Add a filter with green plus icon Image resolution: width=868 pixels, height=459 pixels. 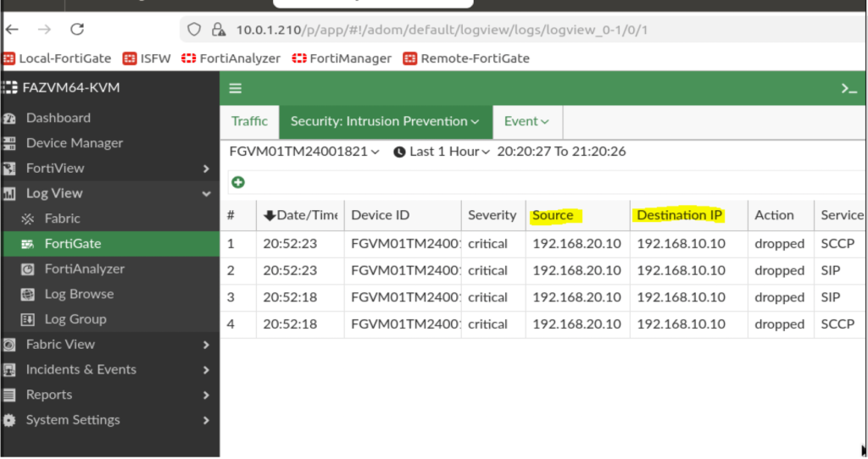point(238,182)
